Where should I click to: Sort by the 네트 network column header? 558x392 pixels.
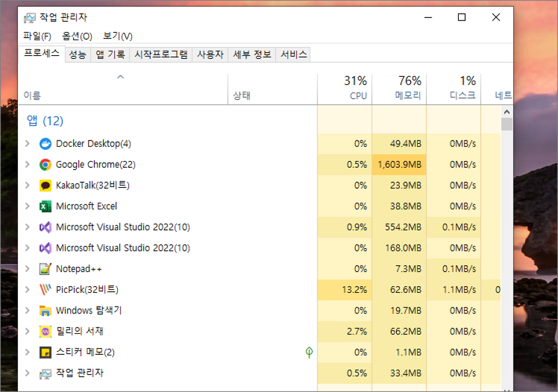pyautogui.click(x=497, y=89)
